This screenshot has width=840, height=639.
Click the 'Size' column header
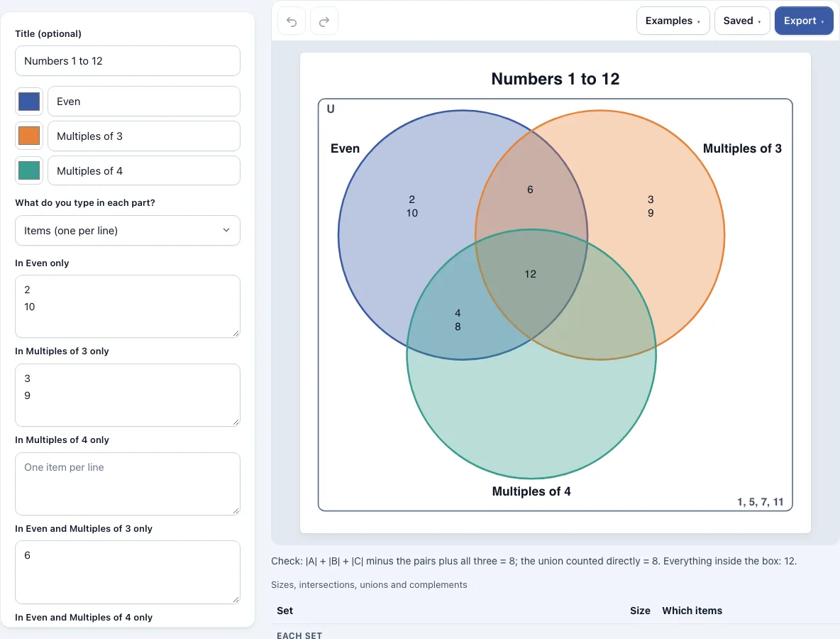(x=640, y=611)
